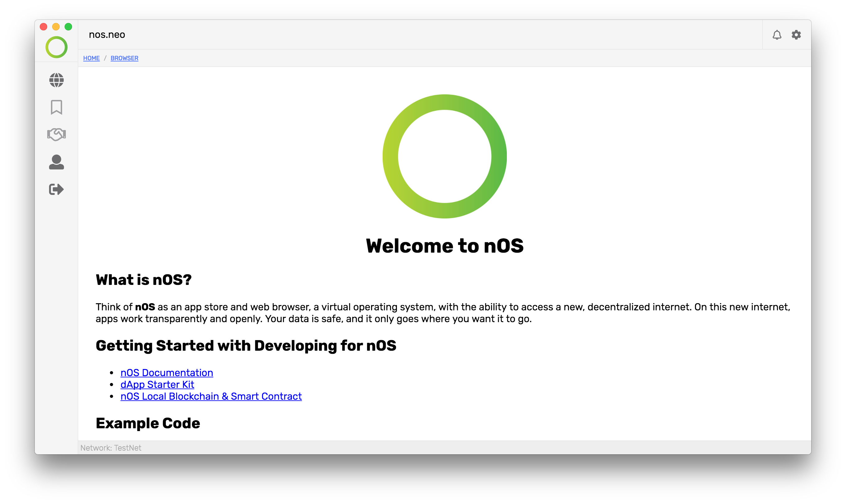Click the BROWSER breadcrumb link
Viewport: 846px width, 504px height.
[124, 58]
